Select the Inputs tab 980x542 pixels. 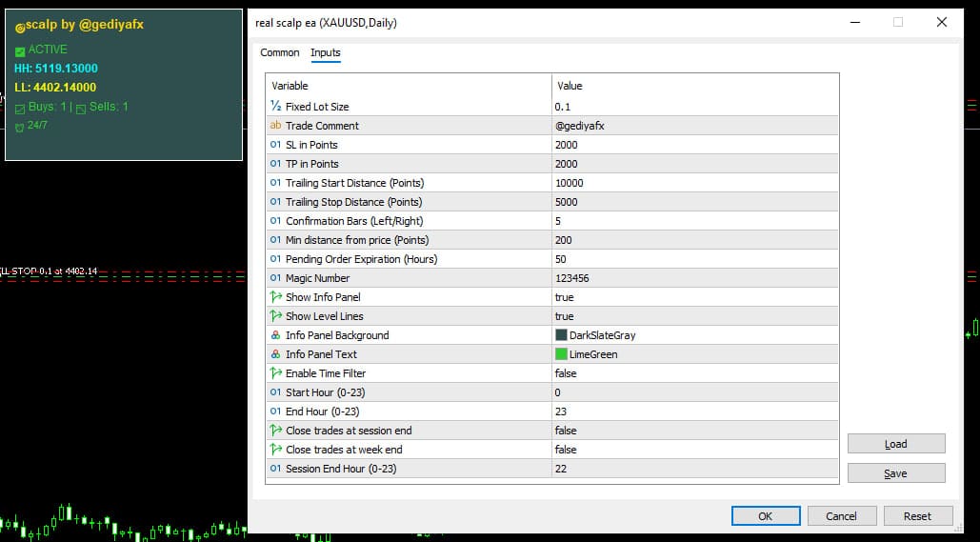[326, 53]
